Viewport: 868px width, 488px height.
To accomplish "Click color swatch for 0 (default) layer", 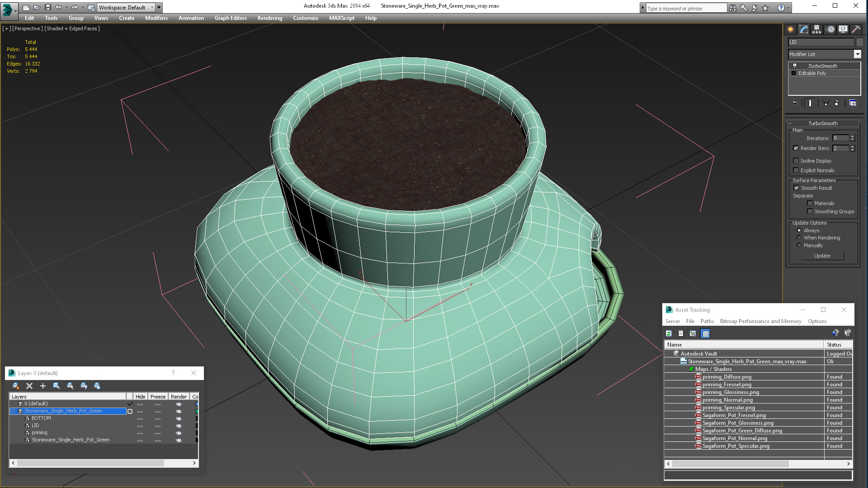I will (x=197, y=404).
